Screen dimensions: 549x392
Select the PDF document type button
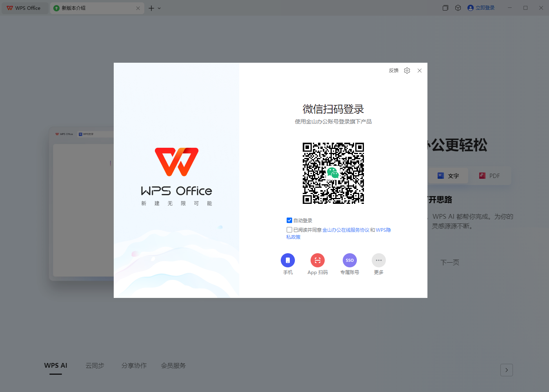[x=490, y=176]
